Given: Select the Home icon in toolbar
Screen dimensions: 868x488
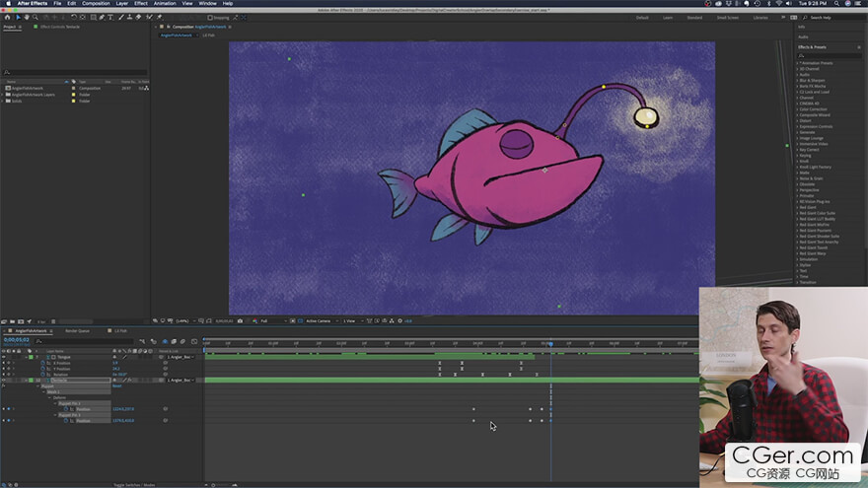Looking at the screenshot, I should click(x=7, y=17).
